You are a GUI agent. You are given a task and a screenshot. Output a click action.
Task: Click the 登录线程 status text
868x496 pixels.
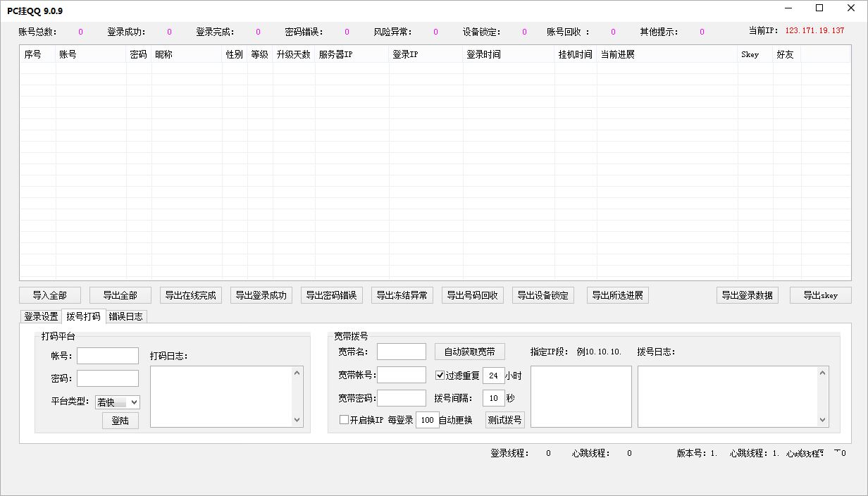tap(509, 453)
